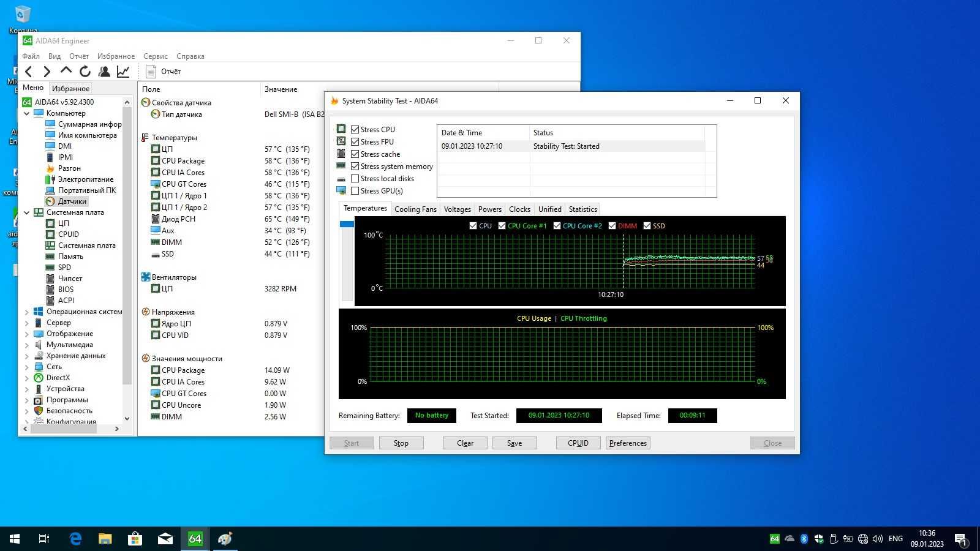Viewport: 980px width, 551px height.
Task: Open File Explorer from the taskbar
Action: pos(105,539)
